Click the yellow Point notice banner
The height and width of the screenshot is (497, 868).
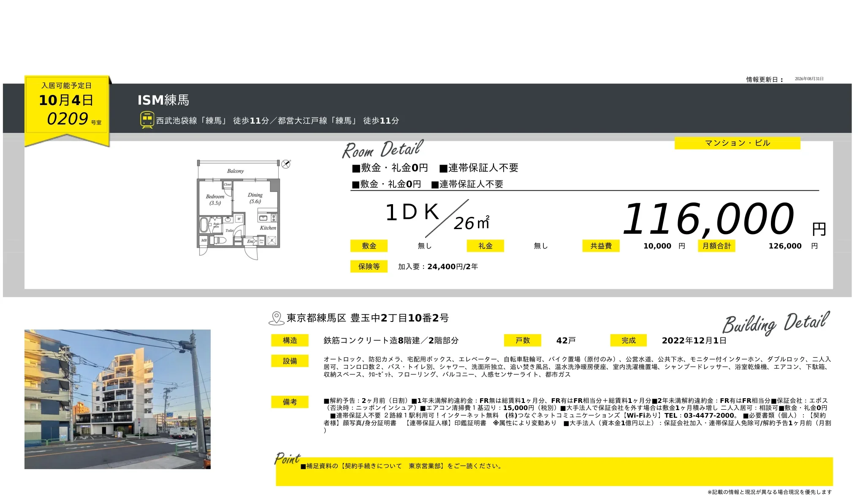[554, 471]
